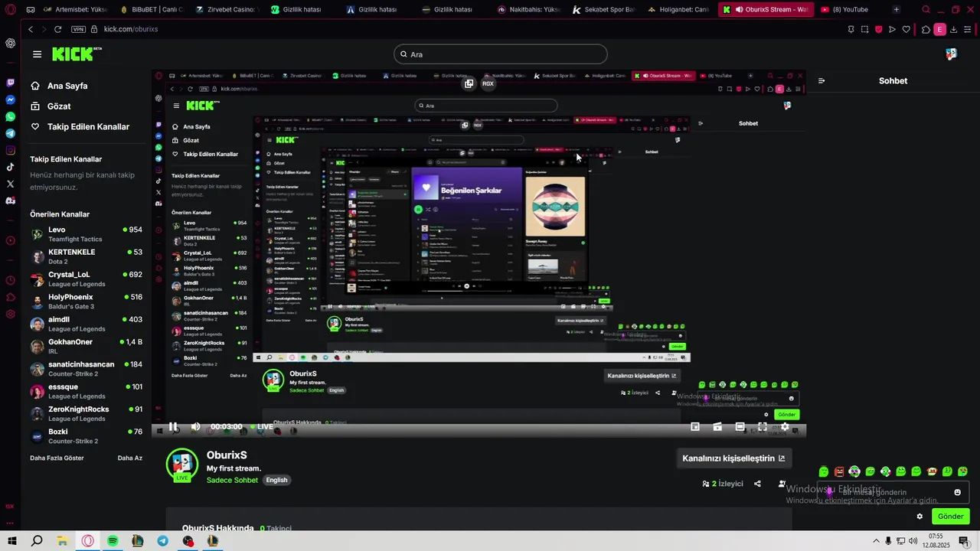Open GokhanOner channel in recommended list

[87, 346]
